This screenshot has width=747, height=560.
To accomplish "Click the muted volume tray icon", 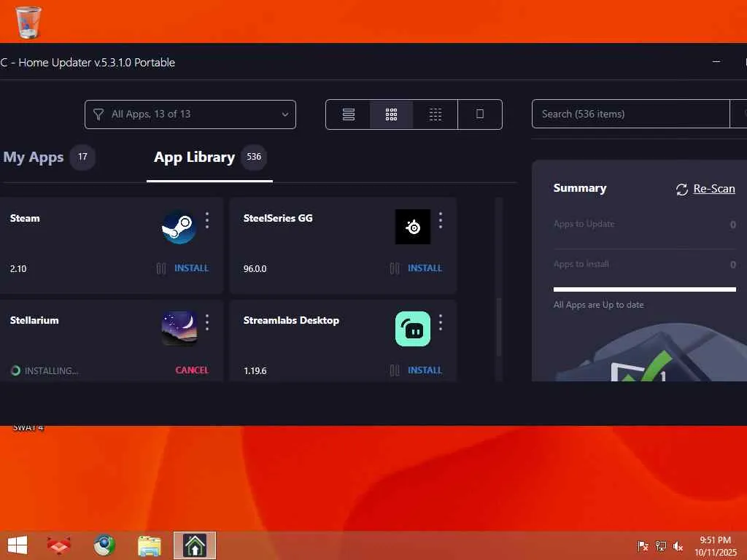I will click(678, 545).
